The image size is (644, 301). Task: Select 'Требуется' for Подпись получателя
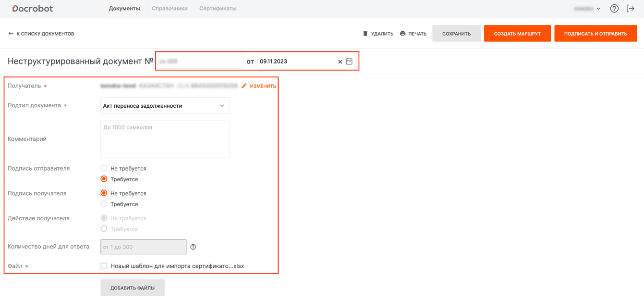(x=104, y=204)
